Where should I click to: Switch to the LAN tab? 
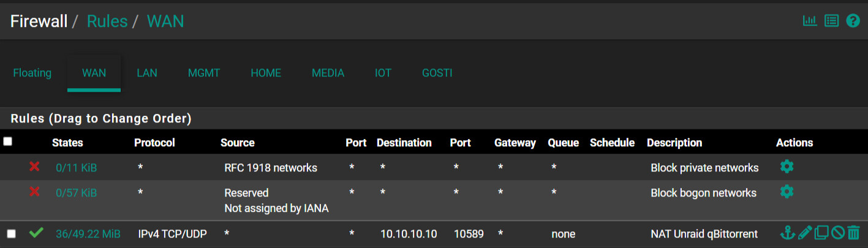click(x=147, y=73)
